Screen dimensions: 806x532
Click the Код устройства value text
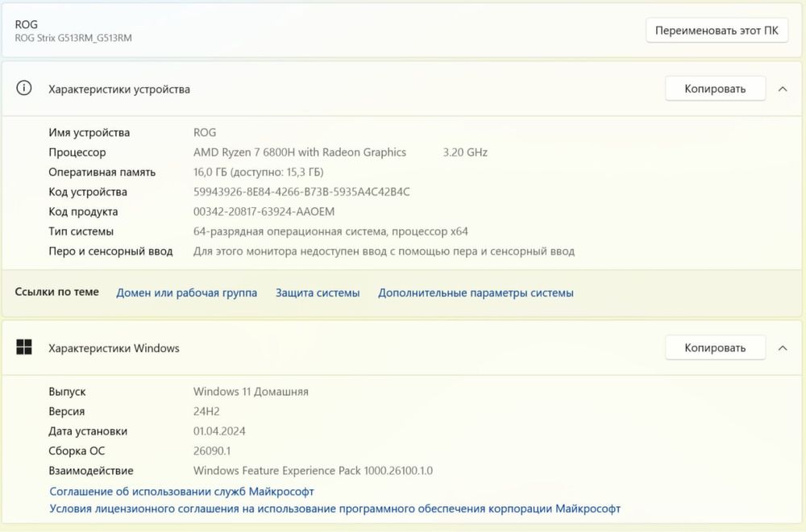(x=301, y=192)
